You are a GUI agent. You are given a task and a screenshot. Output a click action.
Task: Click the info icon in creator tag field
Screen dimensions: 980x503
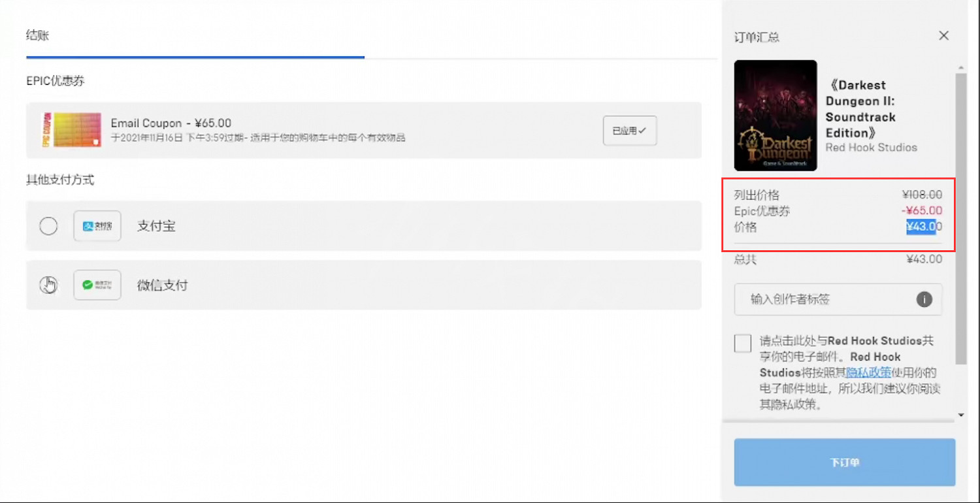tap(924, 299)
